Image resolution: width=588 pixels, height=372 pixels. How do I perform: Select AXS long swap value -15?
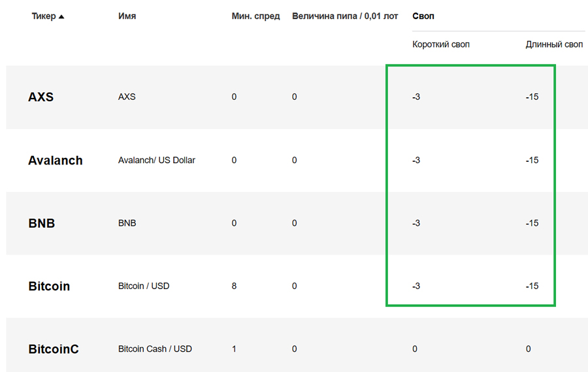point(532,97)
